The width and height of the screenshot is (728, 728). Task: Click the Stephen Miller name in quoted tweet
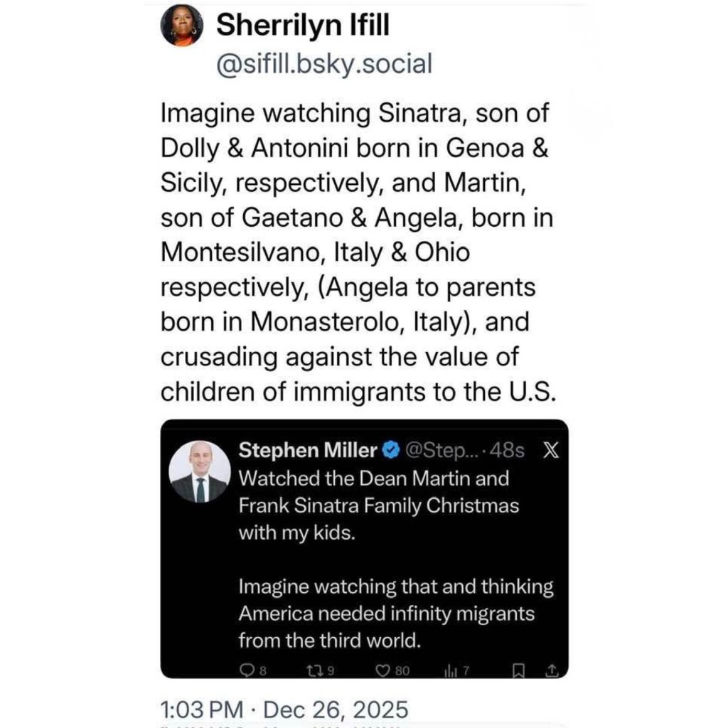point(308,450)
